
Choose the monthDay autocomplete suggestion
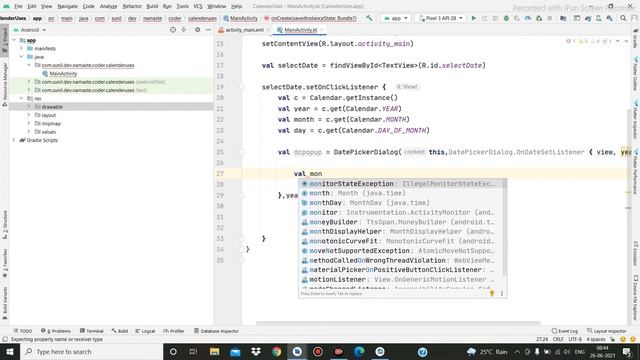pos(402,203)
